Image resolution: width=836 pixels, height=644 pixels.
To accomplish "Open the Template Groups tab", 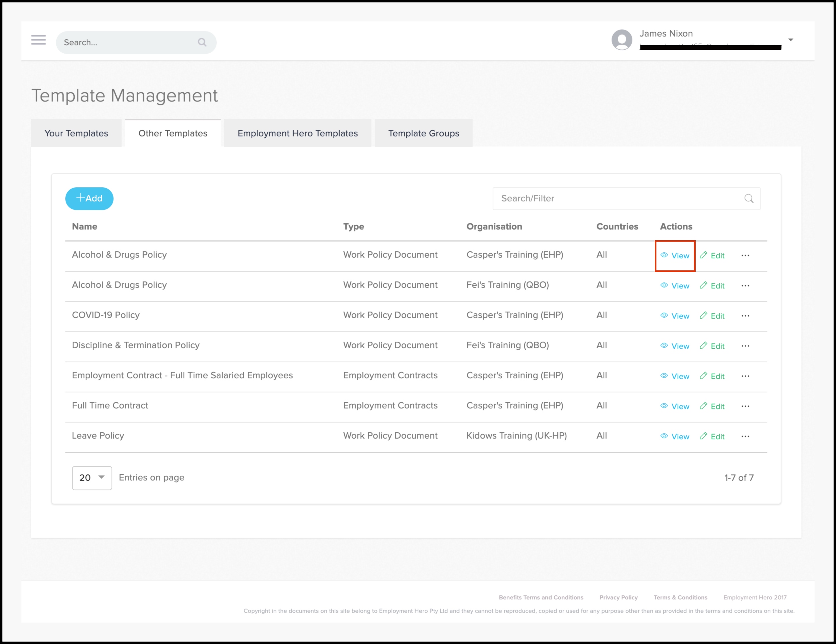I will (x=423, y=133).
